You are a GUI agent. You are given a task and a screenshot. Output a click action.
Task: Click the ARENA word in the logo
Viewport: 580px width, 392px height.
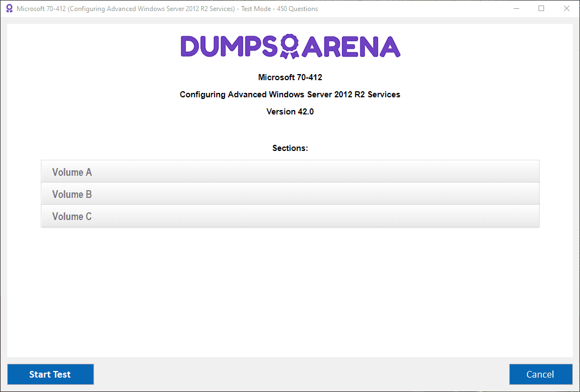(352, 46)
